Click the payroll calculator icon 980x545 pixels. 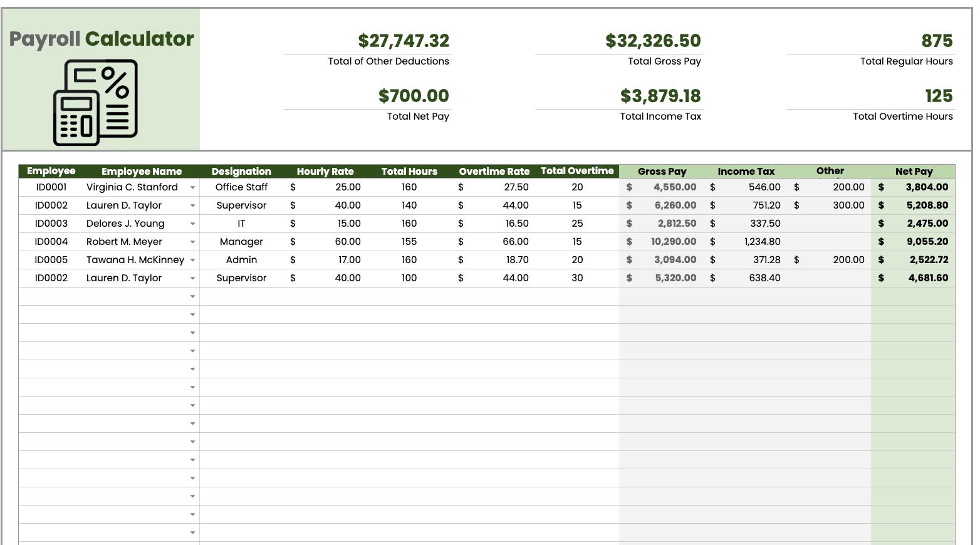tap(95, 103)
